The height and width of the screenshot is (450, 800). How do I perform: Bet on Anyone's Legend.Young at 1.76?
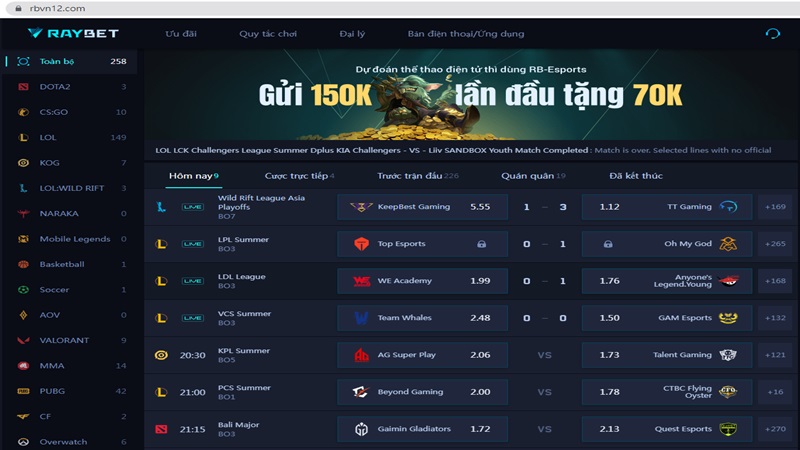tap(667, 281)
